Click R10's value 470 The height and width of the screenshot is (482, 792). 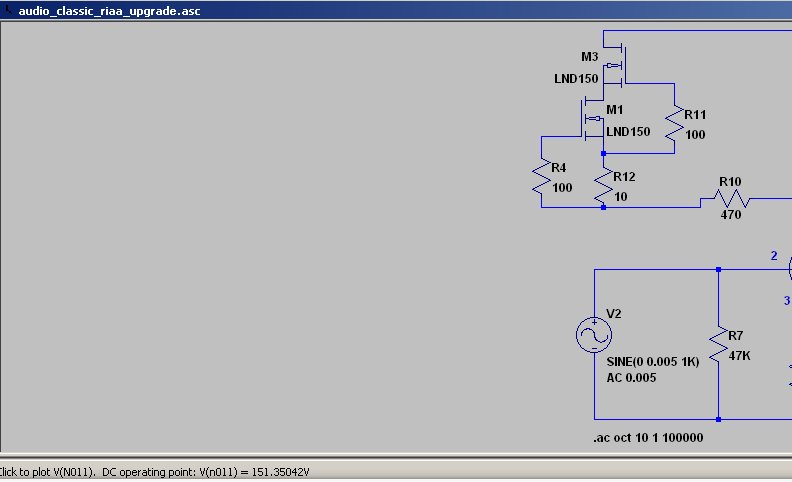point(731,215)
